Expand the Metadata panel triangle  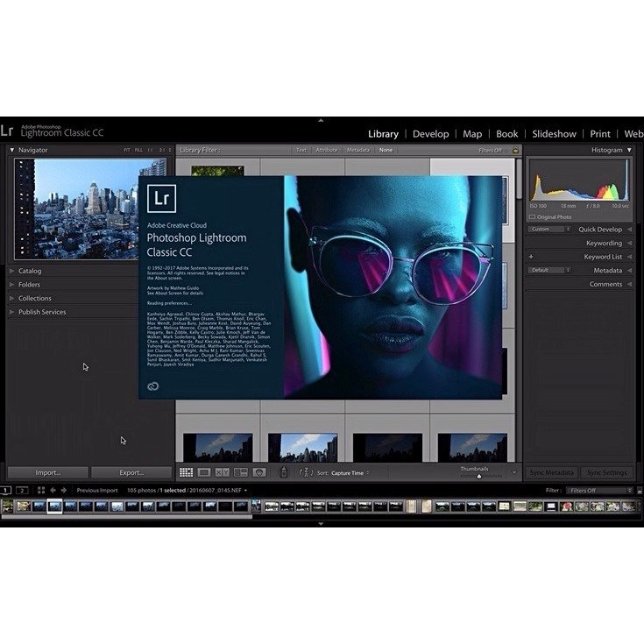pyautogui.click(x=630, y=271)
